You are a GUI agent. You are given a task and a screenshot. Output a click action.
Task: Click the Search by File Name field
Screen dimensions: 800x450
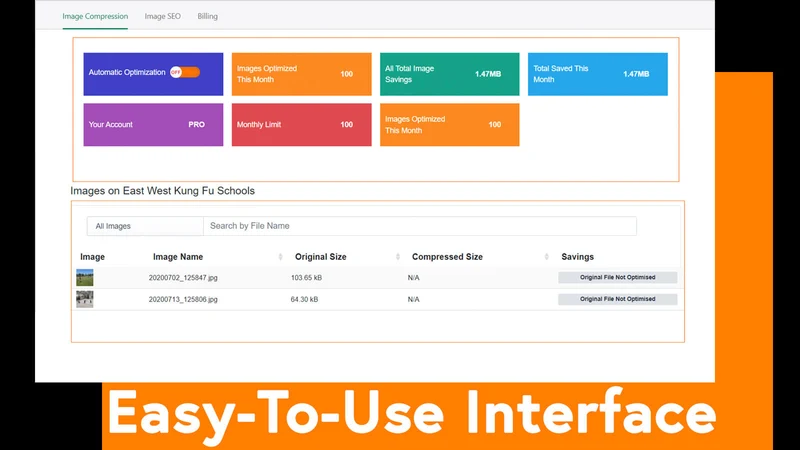pyautogui.click(x=419, y=226)
